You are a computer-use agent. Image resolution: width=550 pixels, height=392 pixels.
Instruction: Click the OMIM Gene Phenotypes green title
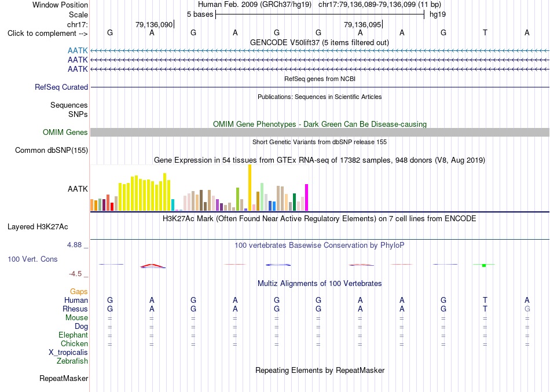pyautogui.click(x=320, y=124)
